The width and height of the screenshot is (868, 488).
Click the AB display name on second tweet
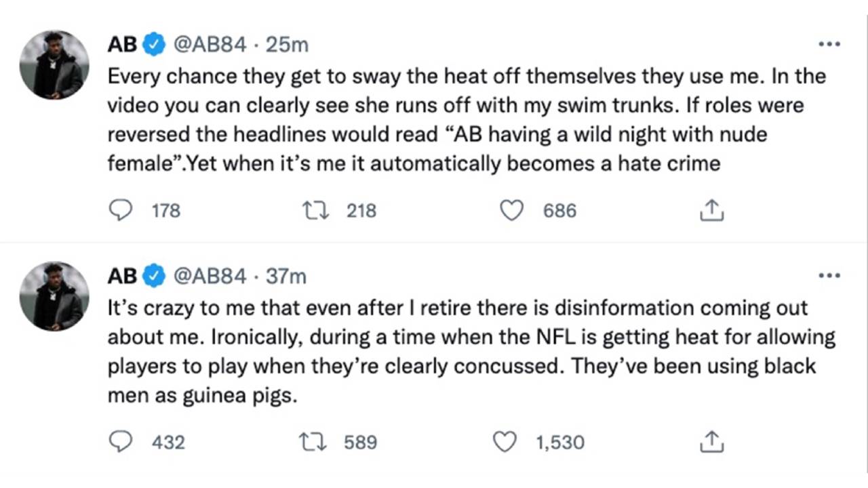[x=122, y=276]
